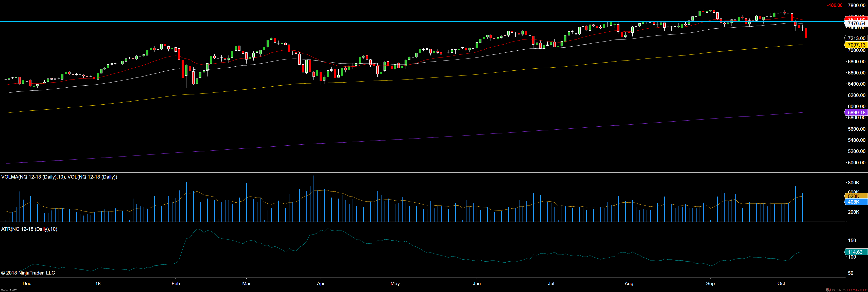Click the purple 5890.18 price marker

pos(856,112)
